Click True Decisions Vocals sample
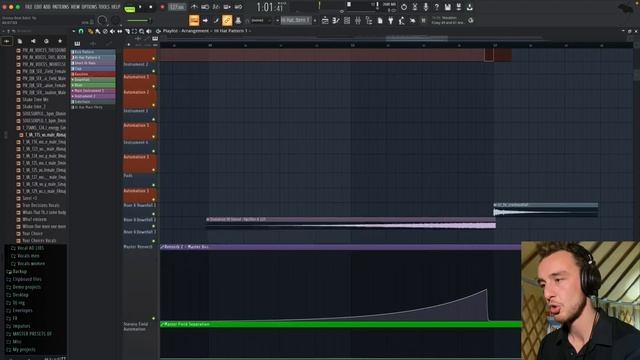This screenshot has height=360, width=640. click(x=40, y=205)
